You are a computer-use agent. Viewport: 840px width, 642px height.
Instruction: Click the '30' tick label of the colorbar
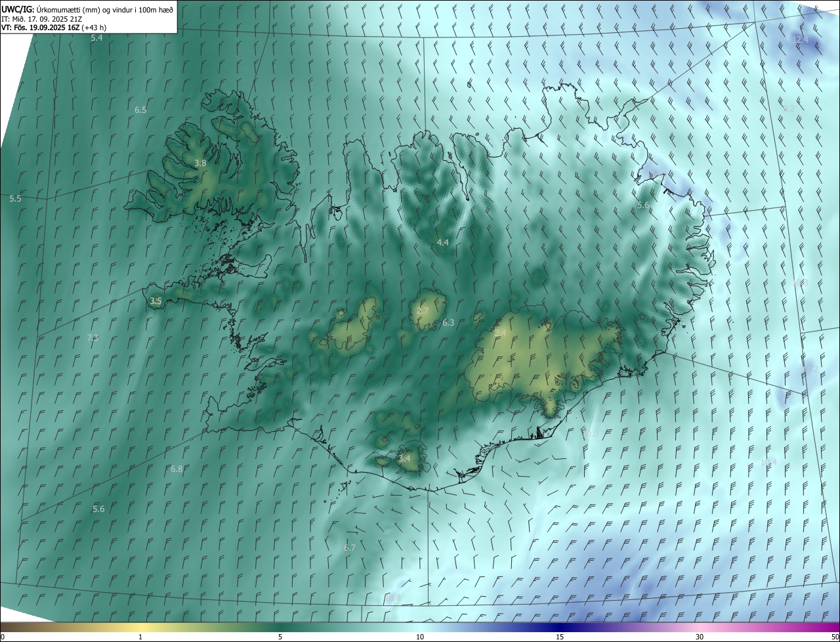point(700,637)
